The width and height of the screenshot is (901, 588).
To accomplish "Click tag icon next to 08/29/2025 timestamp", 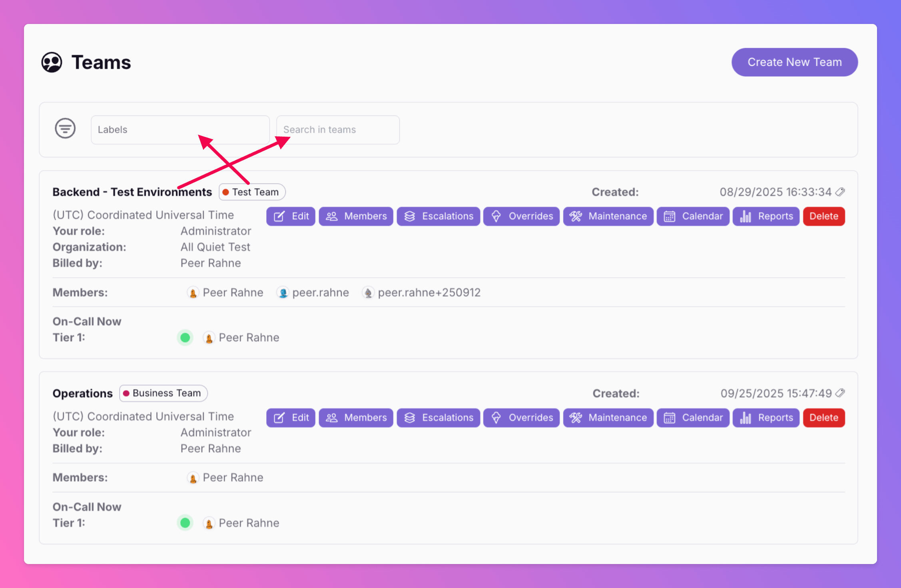I will click(x=840, y=192).
